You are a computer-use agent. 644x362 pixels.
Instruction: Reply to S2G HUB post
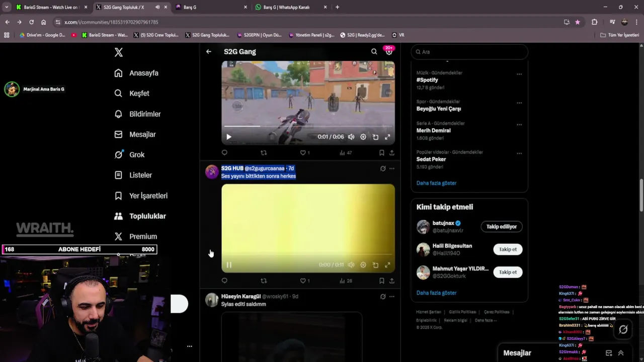click(224, 281)
